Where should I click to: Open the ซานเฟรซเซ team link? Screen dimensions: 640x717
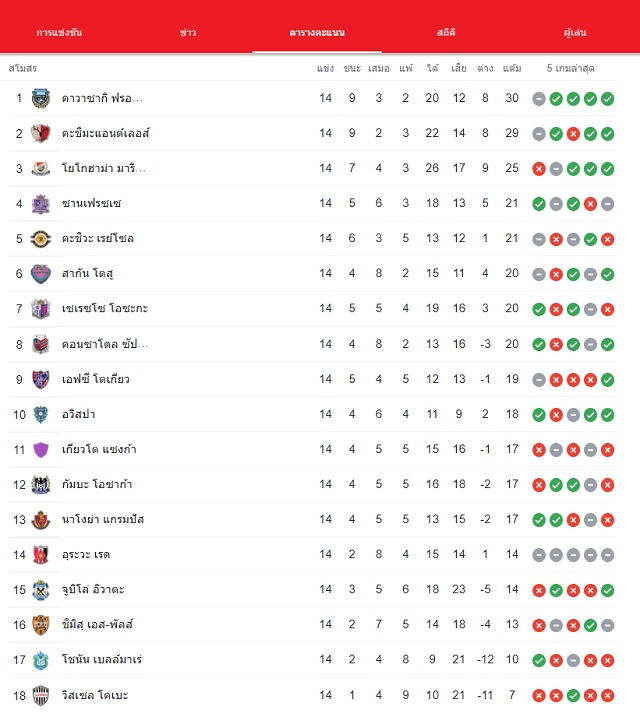click(x=91, y=203)
